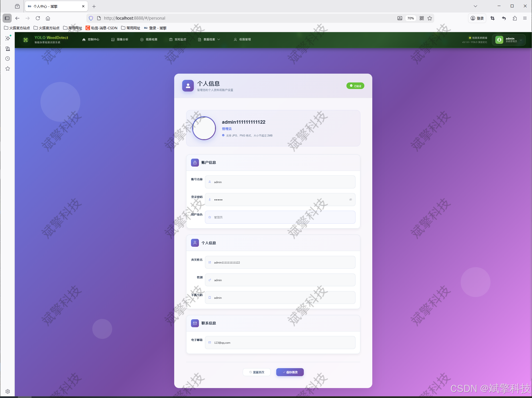The image size is (532, 398).
Task: Click the 手机号码 input field
Action: [280, 298]
